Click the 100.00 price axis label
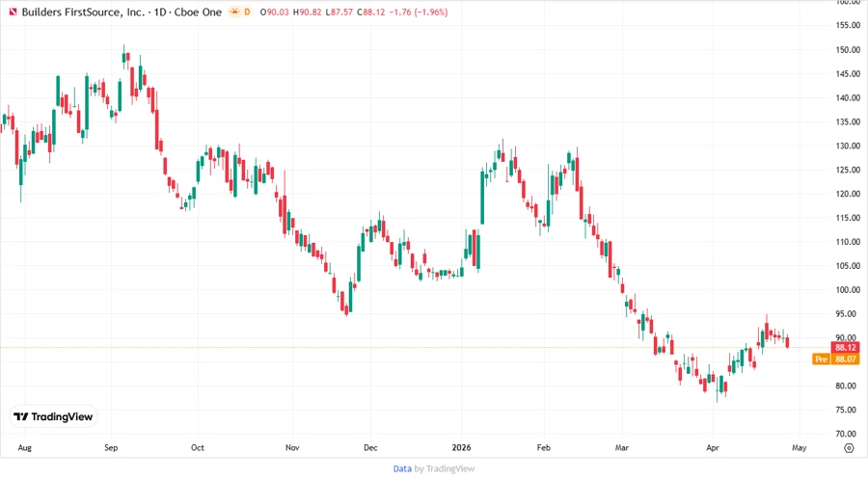Viewport: 868px width, 480px height. tap(848, 289)
